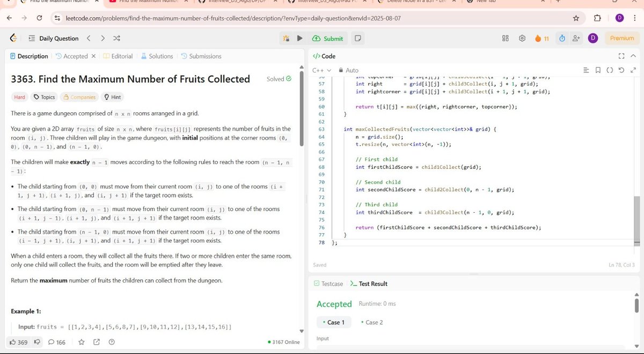Open the Submissions tab
The width and height of the screenshot is (644, 354).
click(x=201, y=56)
